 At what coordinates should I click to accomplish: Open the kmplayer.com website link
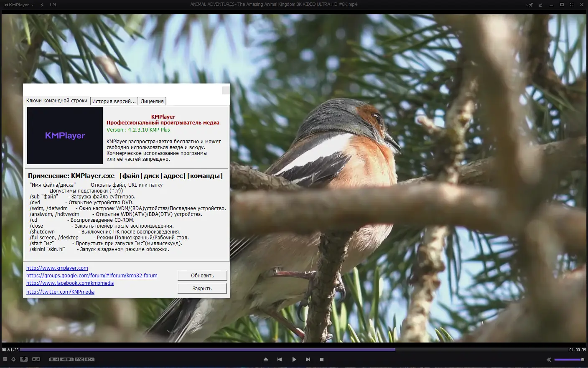(x=57, y=268)
